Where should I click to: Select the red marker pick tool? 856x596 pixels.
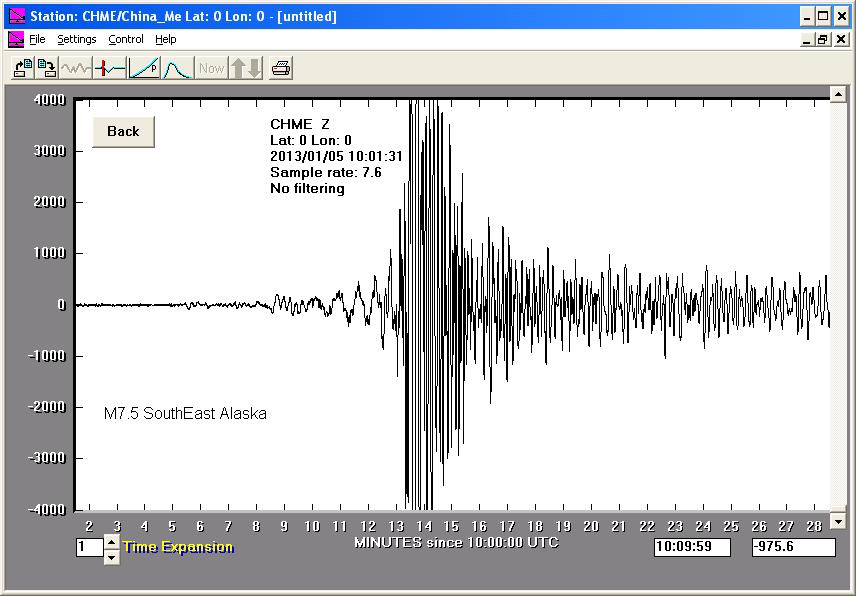(110, 68)
